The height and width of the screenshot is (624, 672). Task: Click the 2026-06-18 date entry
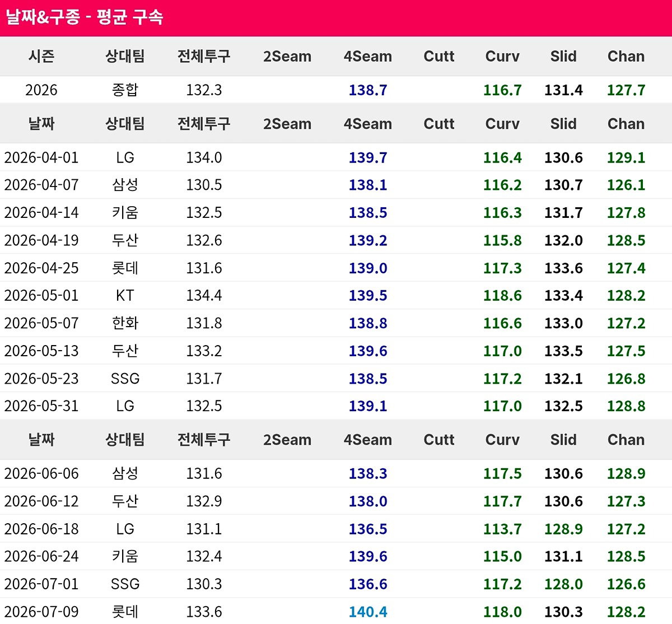(x=41, y=529)
